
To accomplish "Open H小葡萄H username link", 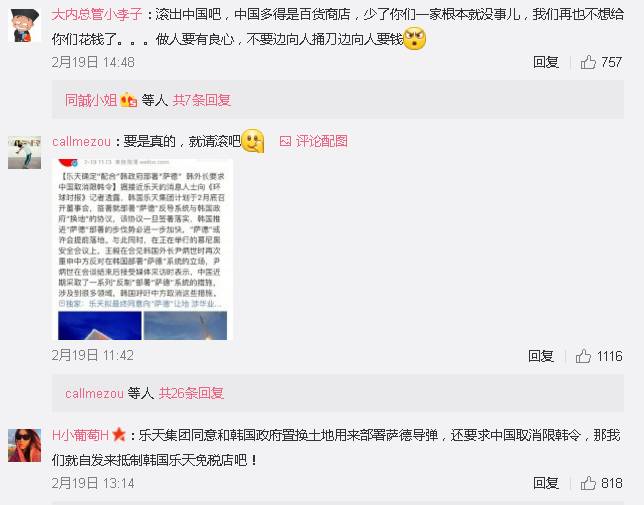I will (x=80, y=435).
